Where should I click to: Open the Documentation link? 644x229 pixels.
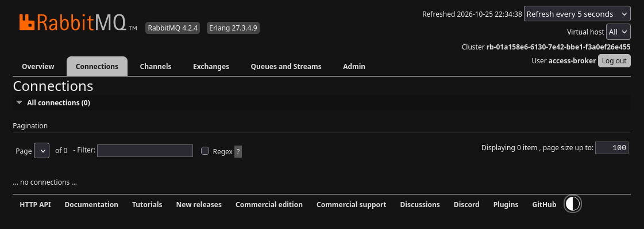91,204
